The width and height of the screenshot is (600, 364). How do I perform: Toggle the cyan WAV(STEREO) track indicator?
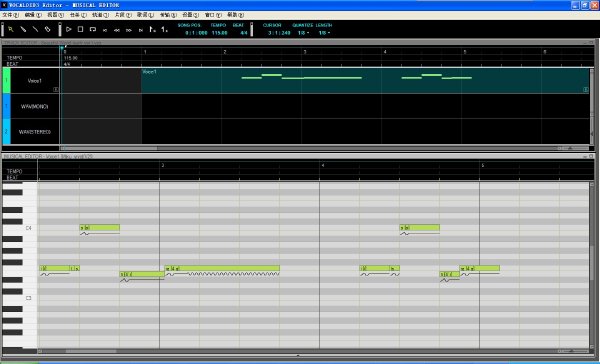(7, 132)
